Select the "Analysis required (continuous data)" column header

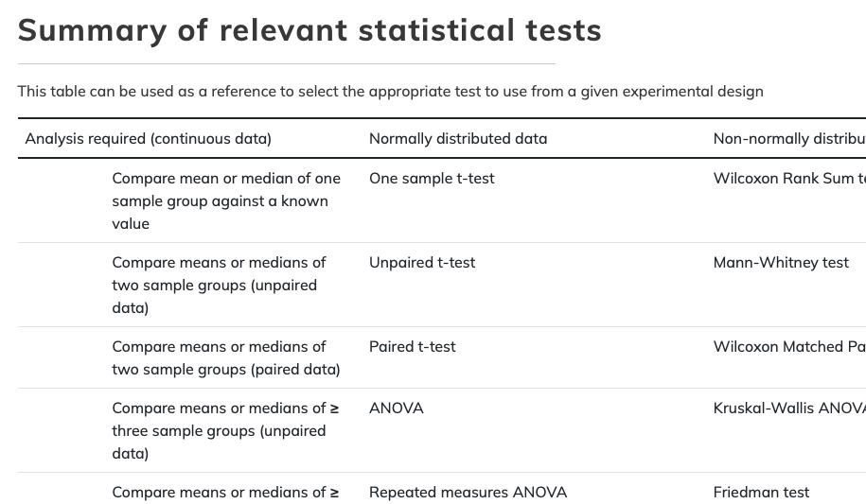point(149,139)
